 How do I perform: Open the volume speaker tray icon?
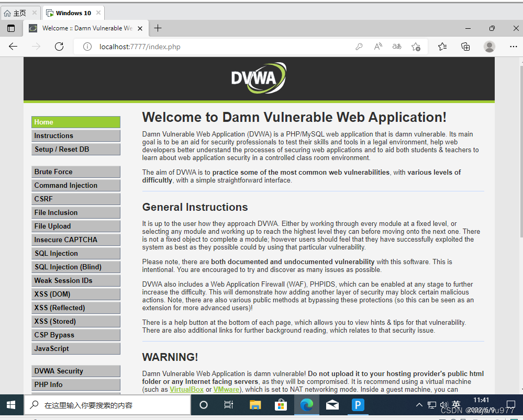coord(444,405)
